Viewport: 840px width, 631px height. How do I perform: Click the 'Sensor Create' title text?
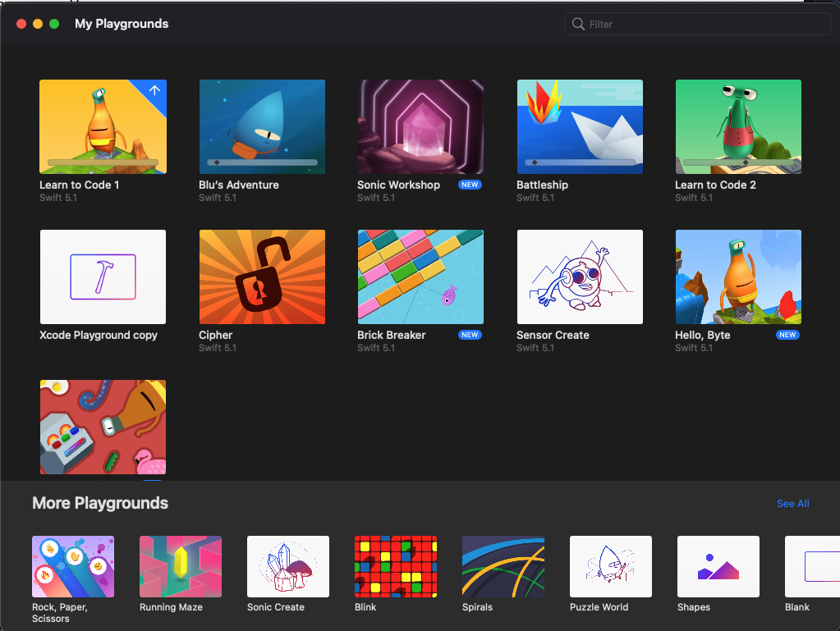click(x=553, y=335)
